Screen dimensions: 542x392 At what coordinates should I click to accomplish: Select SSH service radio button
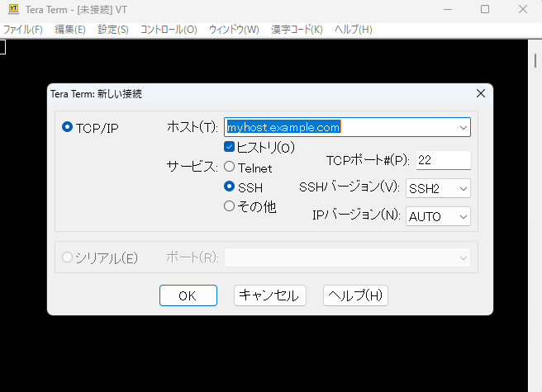(x=230, y=187)
